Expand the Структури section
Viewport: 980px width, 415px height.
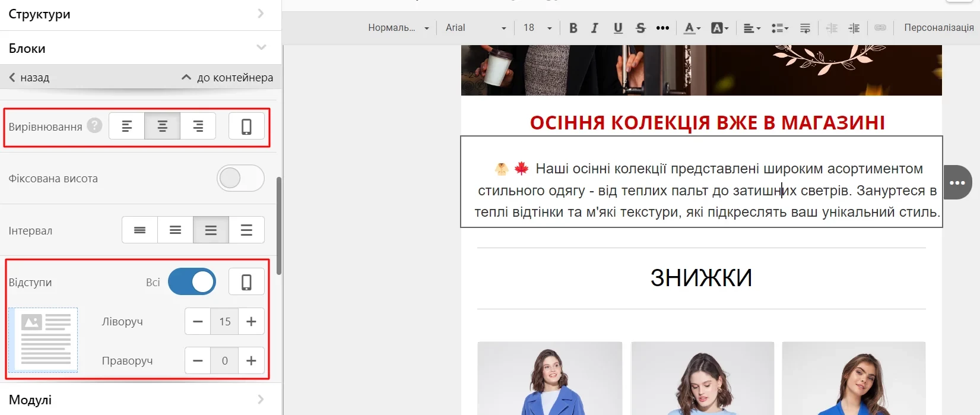[x=141, y=14]
